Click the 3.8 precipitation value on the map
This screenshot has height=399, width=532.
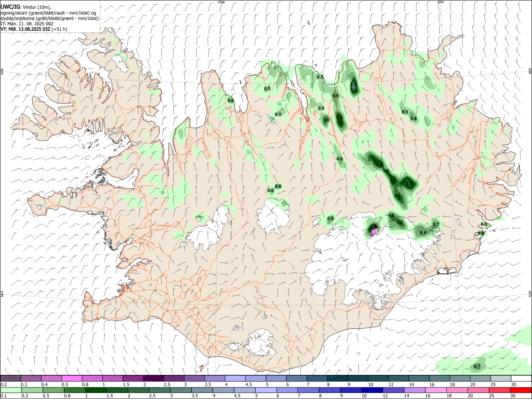tap(354, 84)
